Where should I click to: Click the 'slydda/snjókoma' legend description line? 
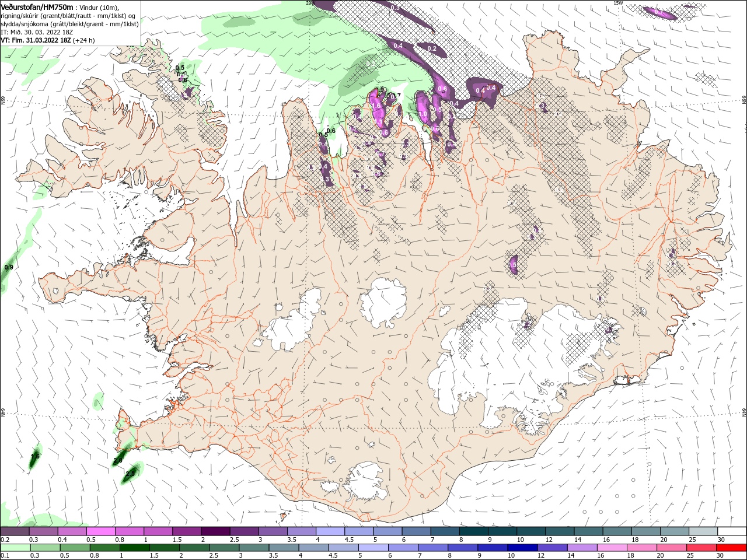tap(69, 24)
